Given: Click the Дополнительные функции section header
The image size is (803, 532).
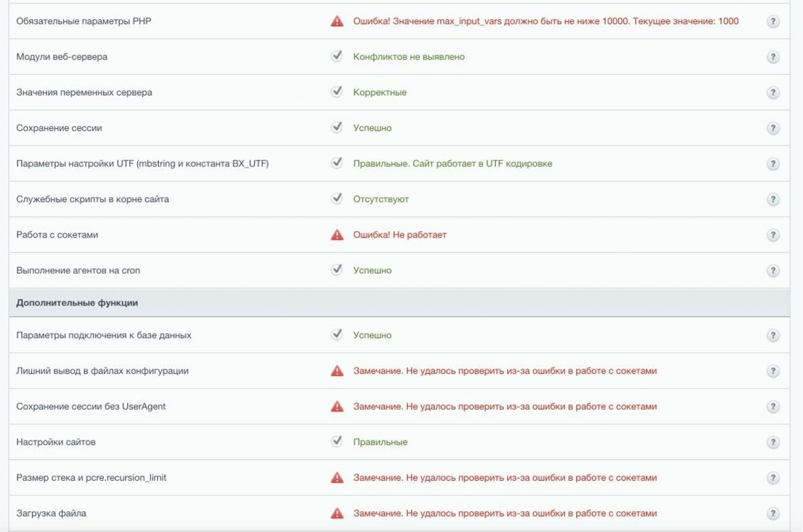Looking at the screenshot, I should click(x=77, y=303).
